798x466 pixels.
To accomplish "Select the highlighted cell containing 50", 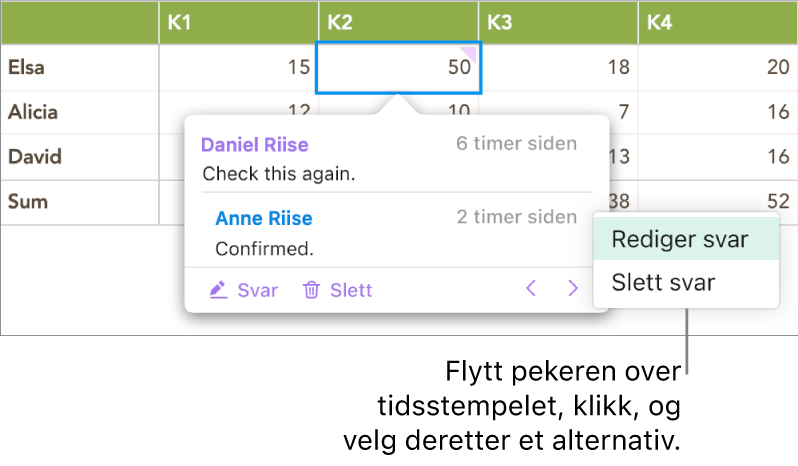I will point(398,68).
